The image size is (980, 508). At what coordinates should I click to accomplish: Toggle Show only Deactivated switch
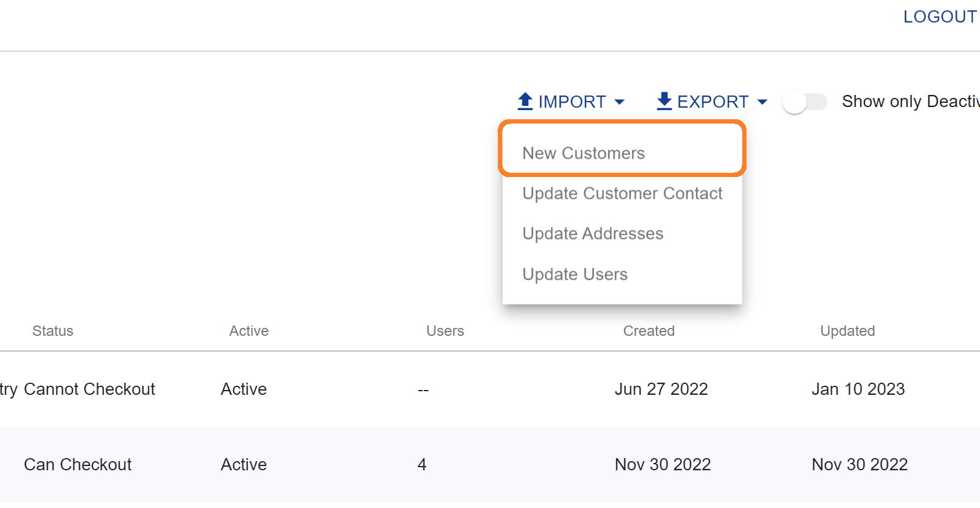(805, 102)
